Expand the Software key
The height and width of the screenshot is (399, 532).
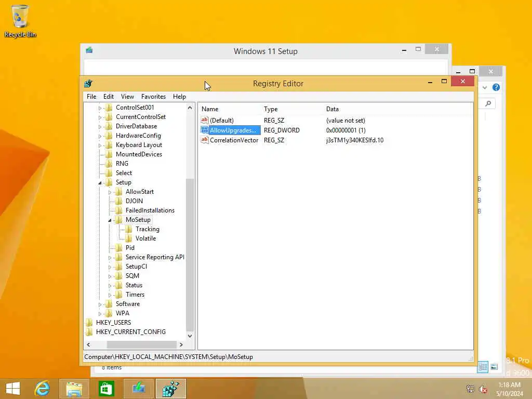[100, 304]
